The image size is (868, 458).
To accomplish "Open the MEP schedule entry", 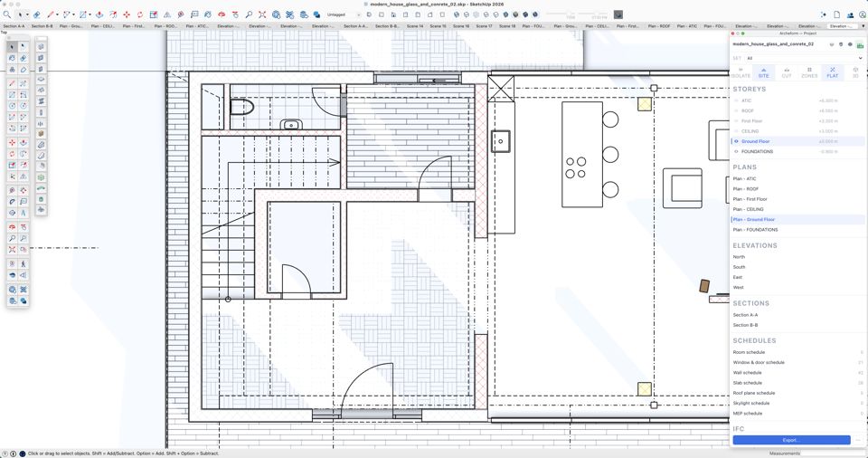I will pyautogui.click(x=748, y=414).
